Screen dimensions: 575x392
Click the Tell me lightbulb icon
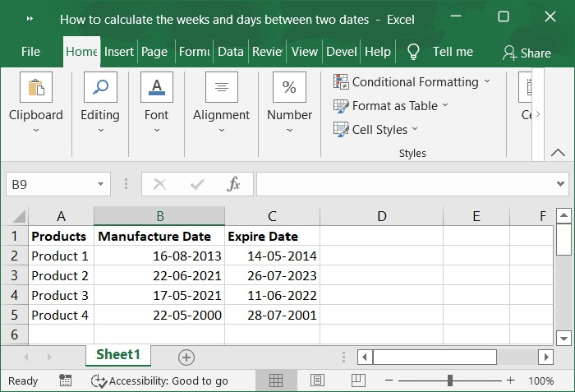pyautogui.click(x=414, y=52)
